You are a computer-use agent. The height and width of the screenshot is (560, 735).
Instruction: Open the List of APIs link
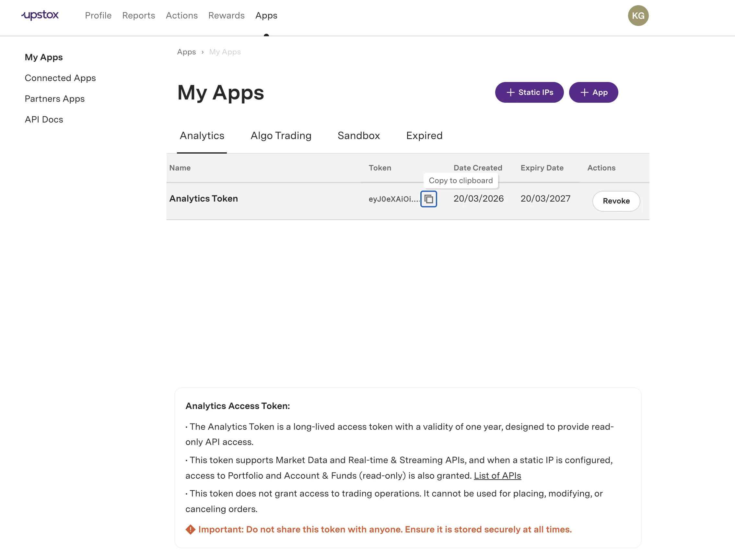click(497, 476)
